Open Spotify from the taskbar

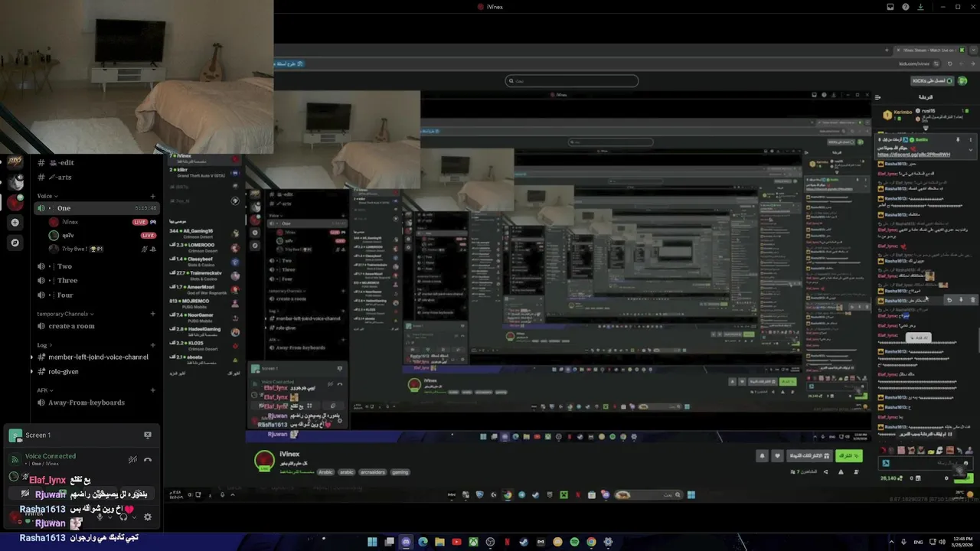click(574, 542)
